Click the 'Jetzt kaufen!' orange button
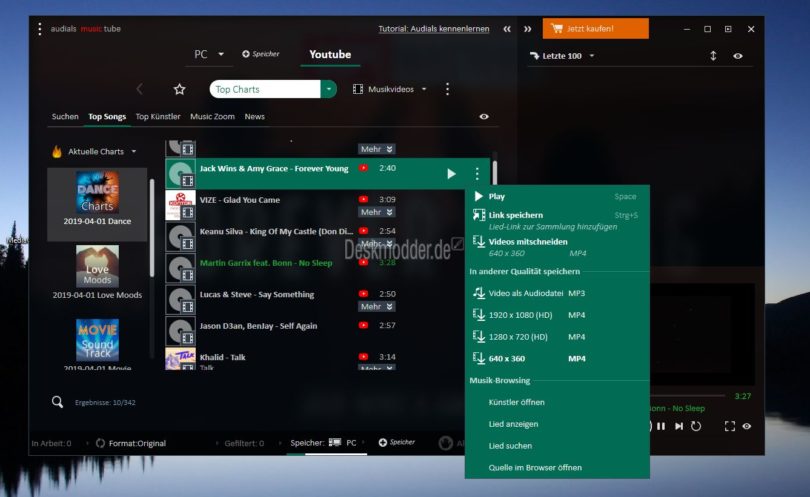The width and height of the screenshot is (810, 497). 595,29
